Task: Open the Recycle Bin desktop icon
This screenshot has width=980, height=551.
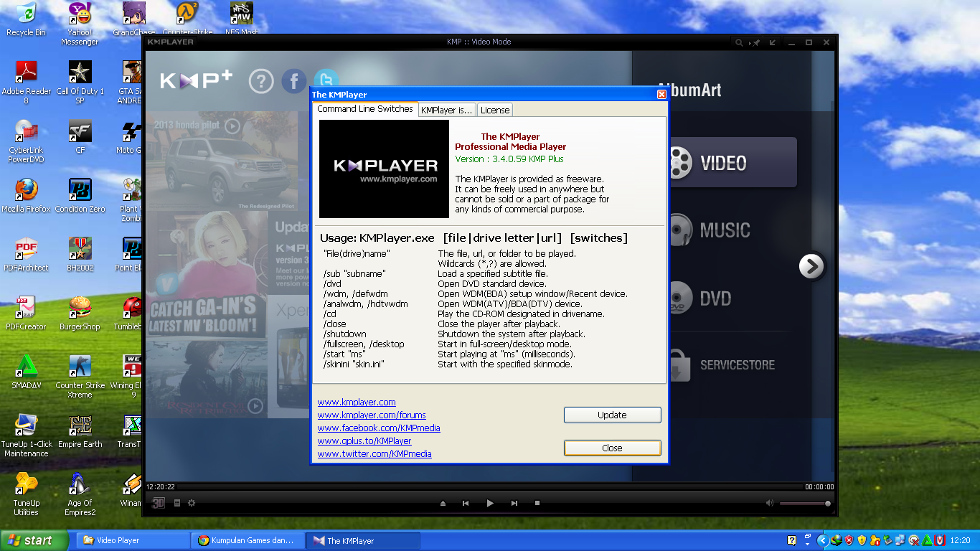Action: tap(26, 19)
